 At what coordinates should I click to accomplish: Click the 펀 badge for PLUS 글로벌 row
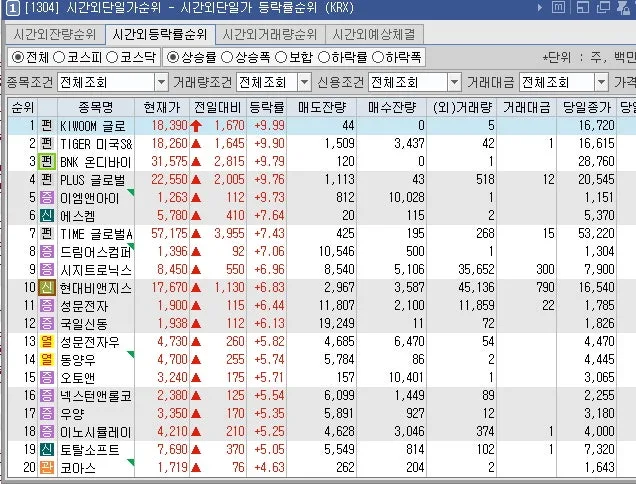pos(47,179)
